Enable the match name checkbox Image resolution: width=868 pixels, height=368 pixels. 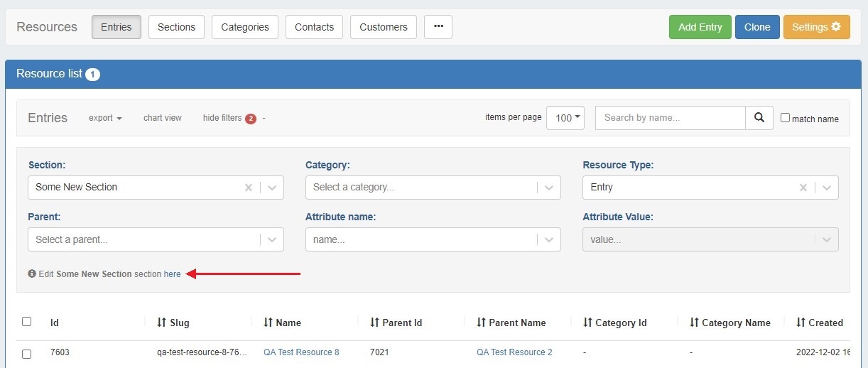pyautogui.click(x=785, y=118)
